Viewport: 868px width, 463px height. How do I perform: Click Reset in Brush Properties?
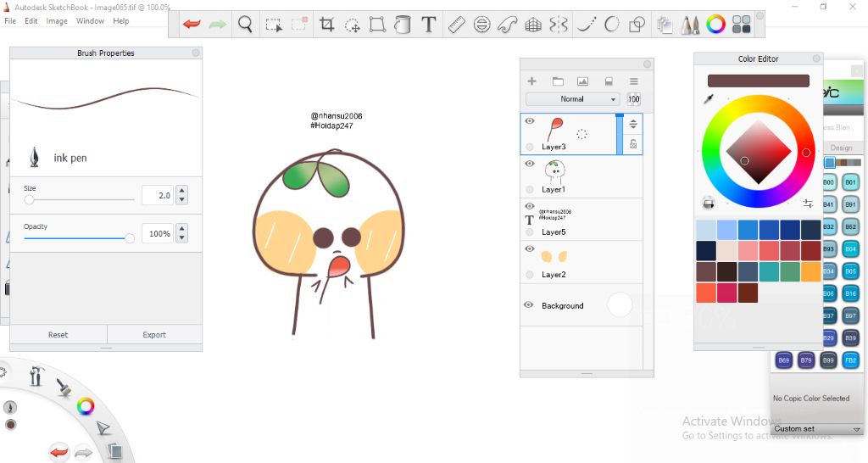58,334
